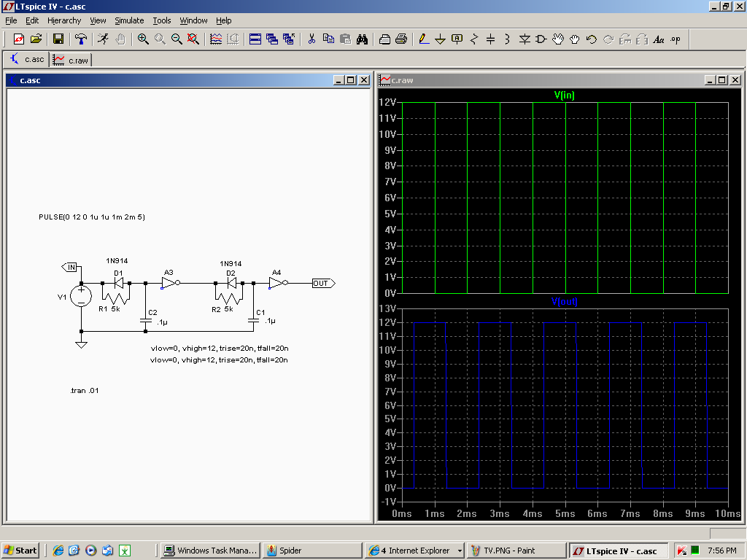
Task: Open the Control Panel hammer icon
Action: [81, 39]
